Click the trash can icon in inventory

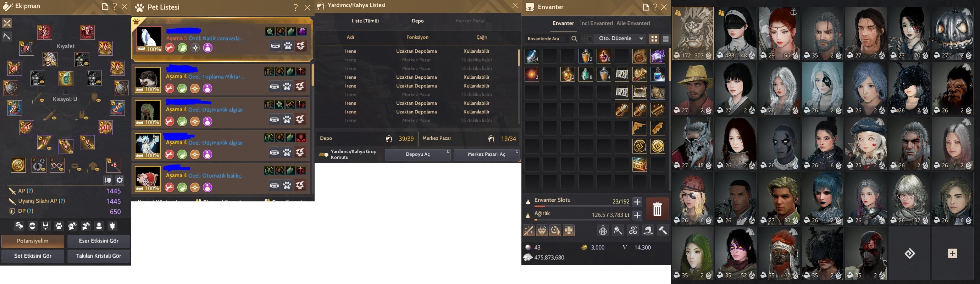coord(657,209)
